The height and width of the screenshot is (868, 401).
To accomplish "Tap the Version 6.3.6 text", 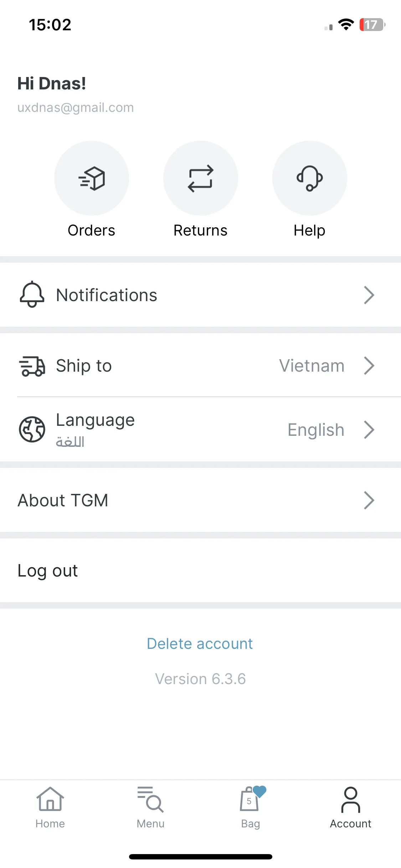I will [x=200, y=679].
